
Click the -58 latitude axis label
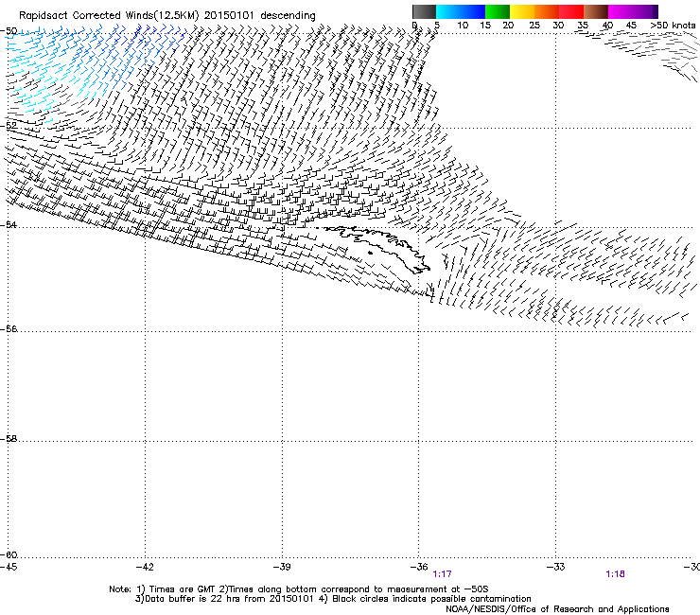click(x=9, y=439)
